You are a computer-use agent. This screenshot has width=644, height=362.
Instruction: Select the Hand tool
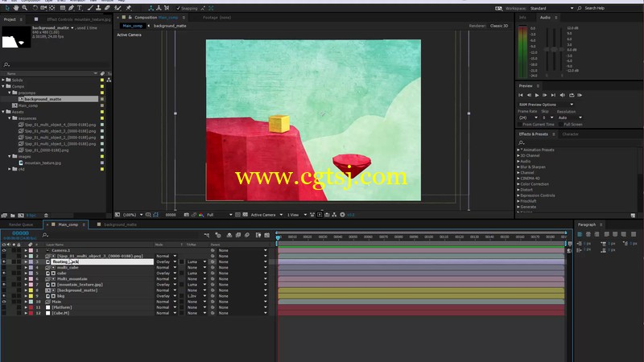pyautogui.click(x=16, y=8)
